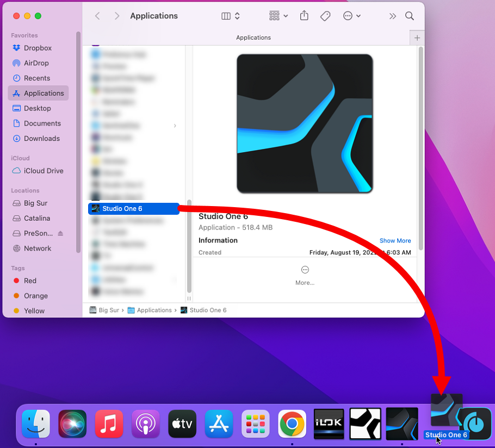Open iLok License Manager from Dock
Viewport: 495px width, 448px height.
(x=329, y=424)
